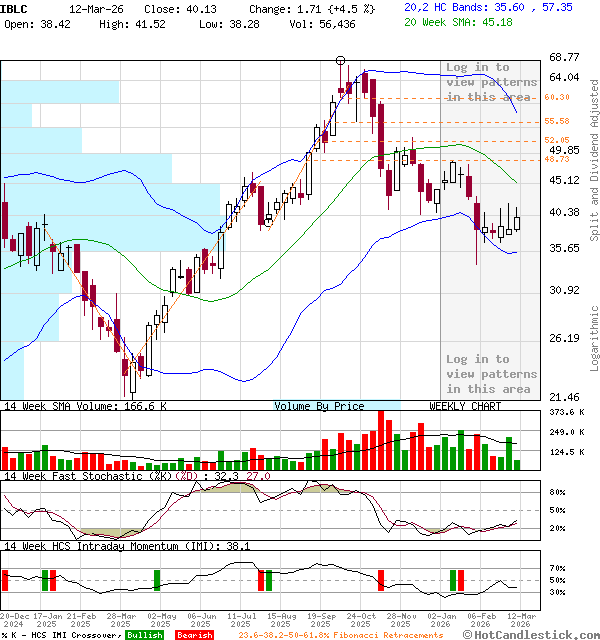Click the red Bearish legend badge
This screenshot has height=640, width=600.
click(x=194, y=635)
